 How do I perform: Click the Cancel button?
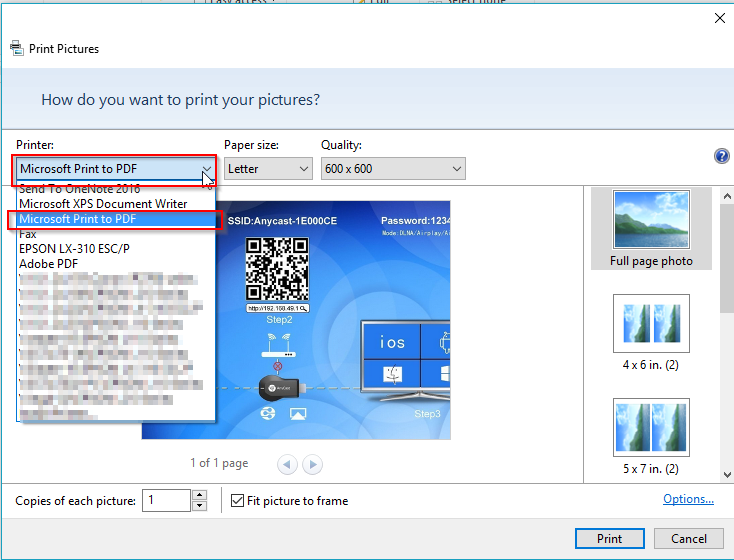point(689,538)
